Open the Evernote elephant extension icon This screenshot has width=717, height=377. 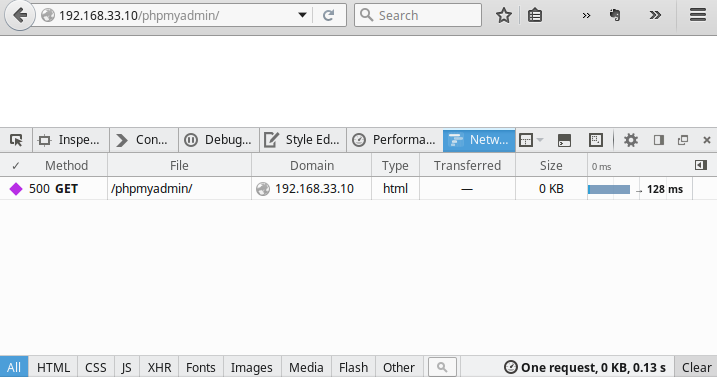point(615,15)
